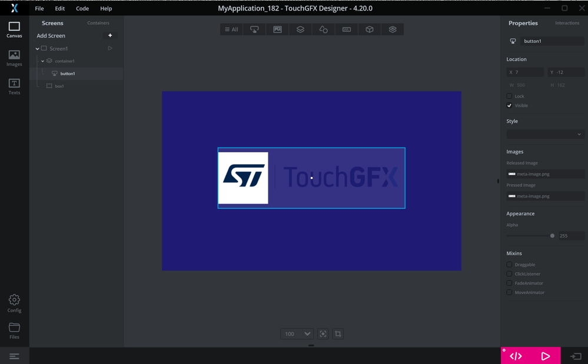Toggle the log panel hamburger icon

pyautogui.click(x=14, y=356)
